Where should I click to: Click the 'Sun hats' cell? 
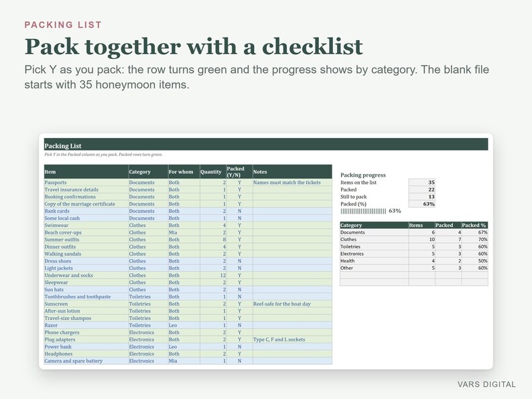pyautogui.click(x=86, y=289)
